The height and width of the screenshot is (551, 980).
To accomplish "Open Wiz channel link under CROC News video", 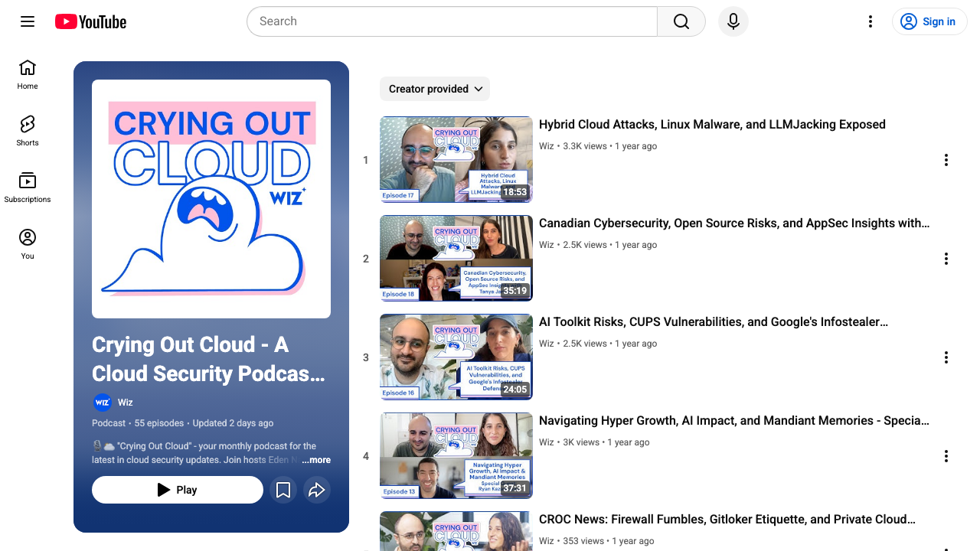I will (x=546, y=541).
